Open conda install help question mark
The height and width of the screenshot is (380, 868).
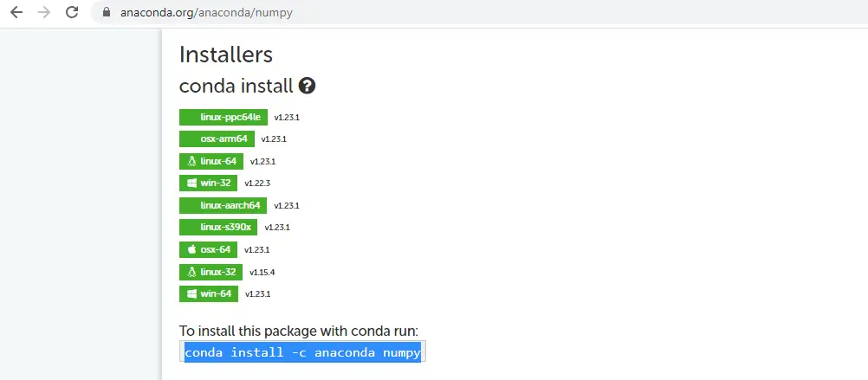point(307,86)
